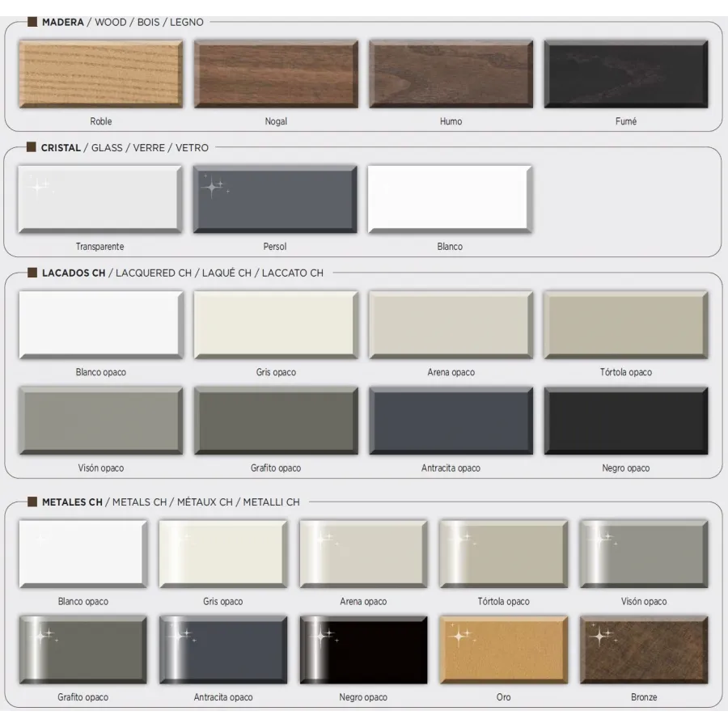Image resolution: width=728 pixels, height=728 pixels.
Task: Click the square icon beside LACADOS CH heading
Action: point(32,273)
